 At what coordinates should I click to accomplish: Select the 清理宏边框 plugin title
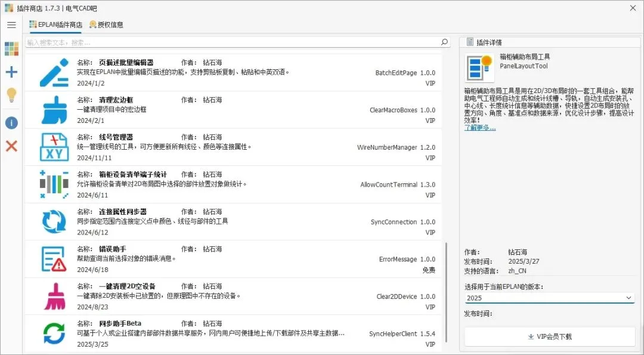coord(116,100)
